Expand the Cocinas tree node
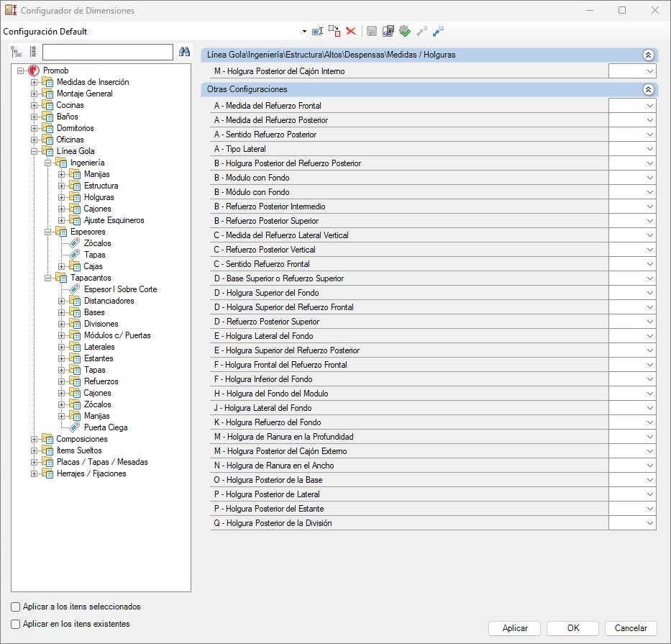Image resolution: width=671 pixels, height=644 pixels. pos(34,105)
